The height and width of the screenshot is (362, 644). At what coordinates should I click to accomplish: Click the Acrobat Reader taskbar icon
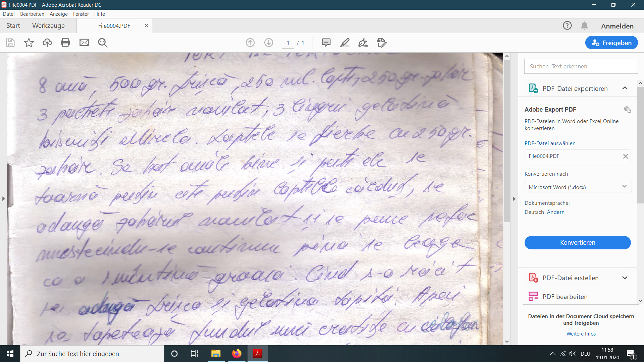258,354
